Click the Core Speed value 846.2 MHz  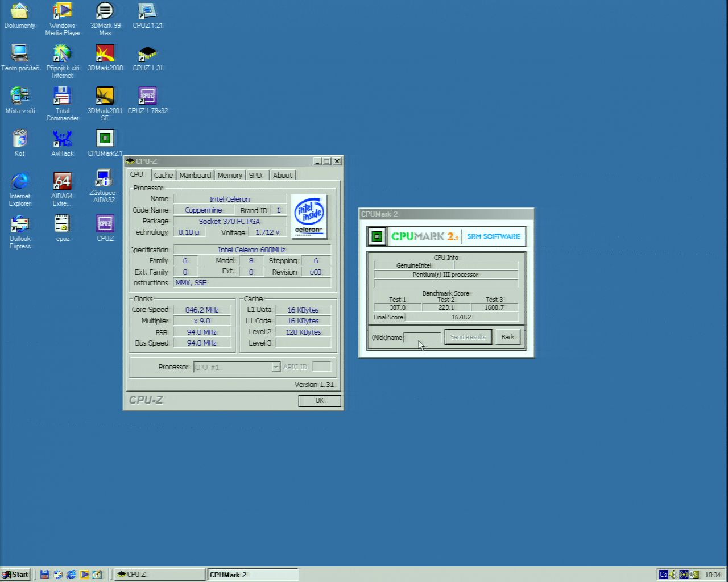point(202,310)
